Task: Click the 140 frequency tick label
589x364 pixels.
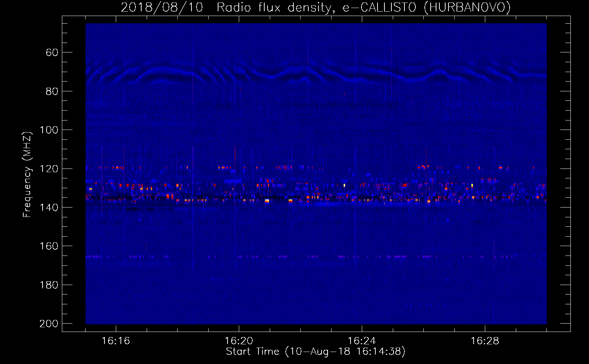Action: (x=49, y=207)
